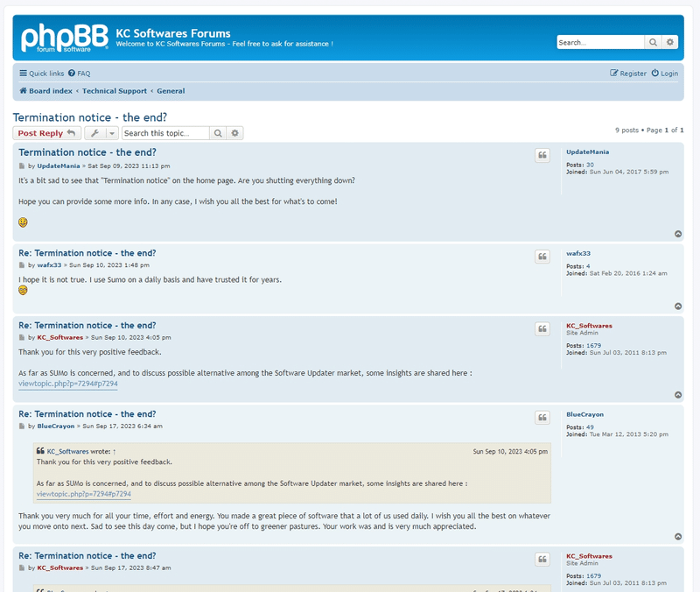This screenshot has height=592, width=700.
Task: Follow the quote's up-arrow to original post
Action: (115, 452)
